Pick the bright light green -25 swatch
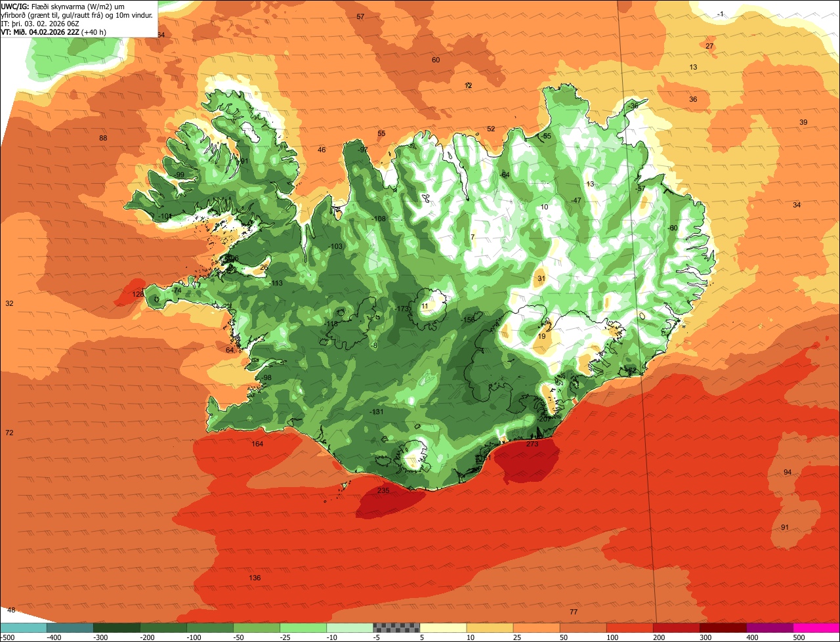The height and width of the screenshot is (642, 840). click(x=303, y=628)
